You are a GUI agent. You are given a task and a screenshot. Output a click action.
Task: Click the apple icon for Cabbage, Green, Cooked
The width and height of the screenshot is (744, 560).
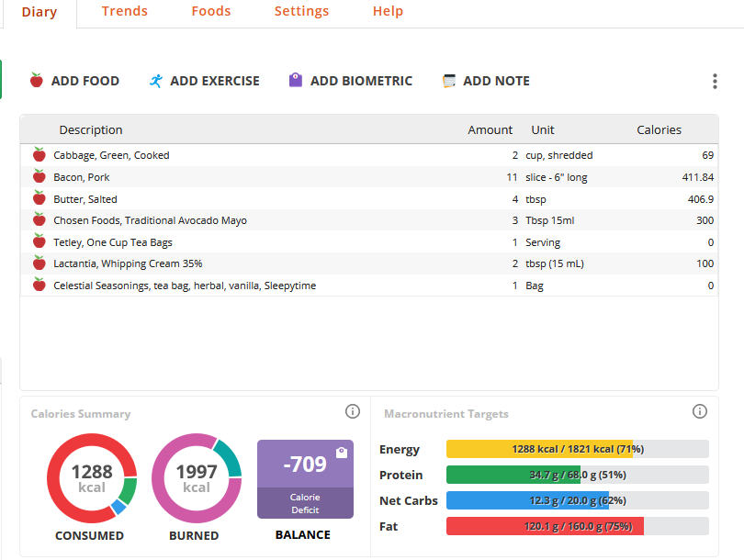pyautogui.click(x=39, y=154)
